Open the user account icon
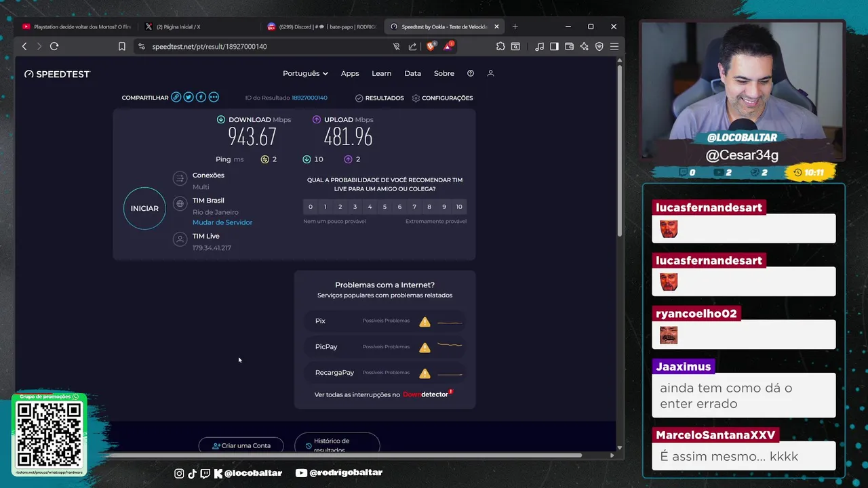This screenshot has height=488, width=868. pos(490,73)
